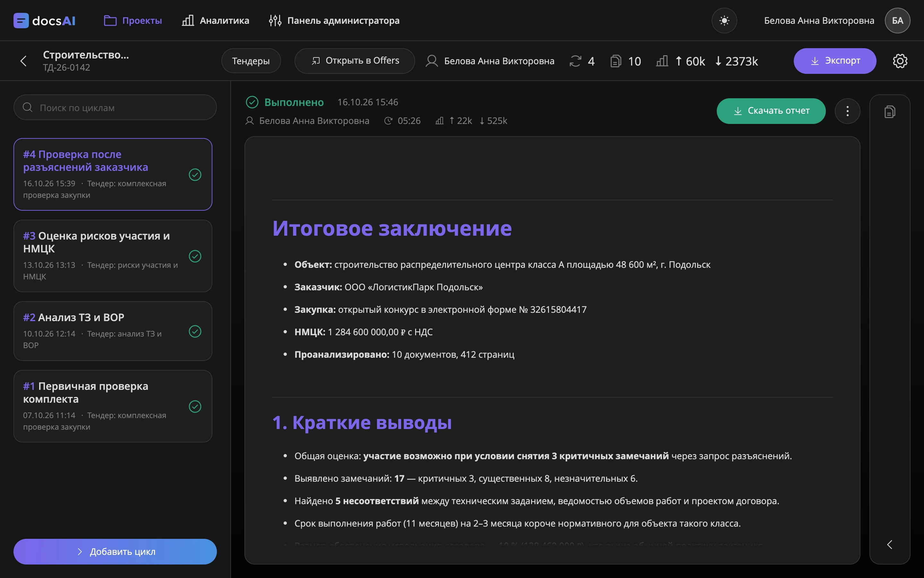
Task: Click the project code ТД-26-0142
Action: point(66,67)
